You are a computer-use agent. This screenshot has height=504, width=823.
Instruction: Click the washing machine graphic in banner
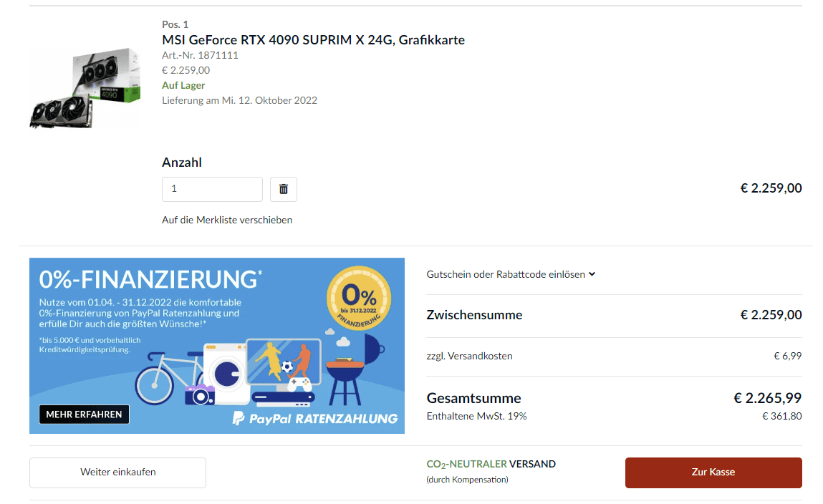pyautogui.click(x=226, y=374)
